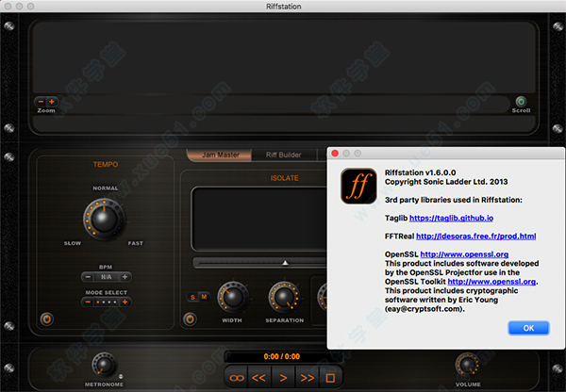This screenshot has height=392, width=566.
Task: Close the about dialog with red button
Action: pyautogui.click(x=335, y=154)
